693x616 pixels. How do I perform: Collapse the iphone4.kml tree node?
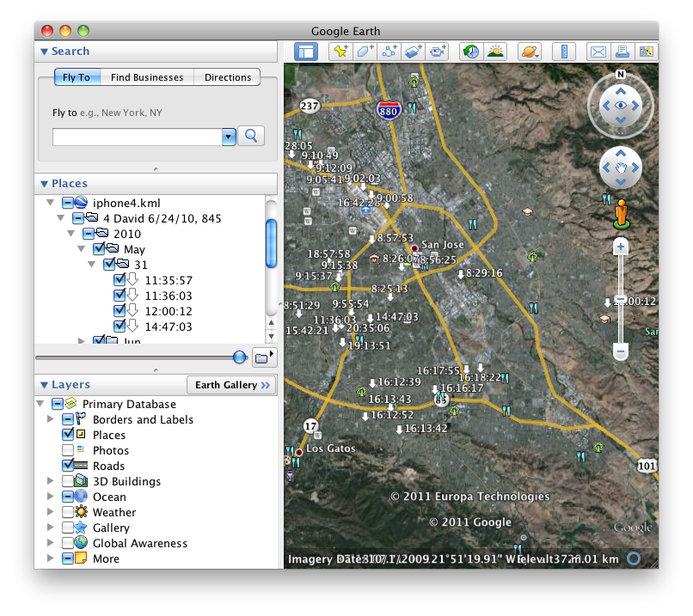coord(51,203)
